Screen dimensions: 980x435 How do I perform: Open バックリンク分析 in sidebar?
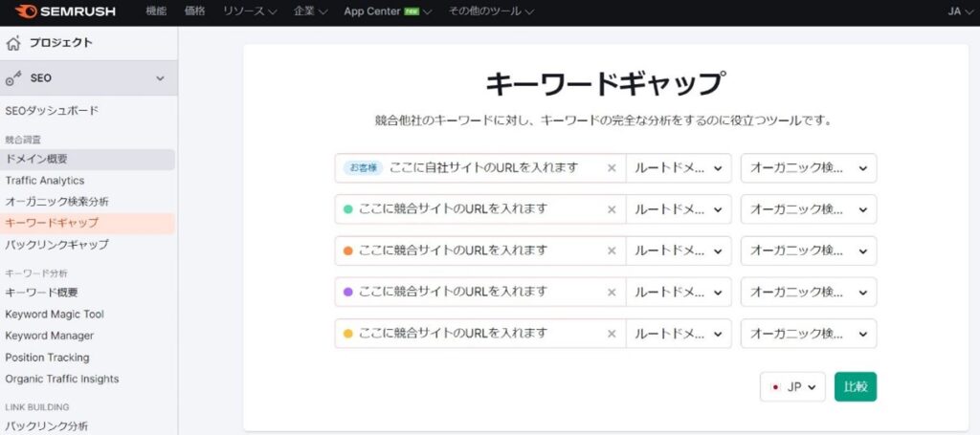(x=47, y=427)
